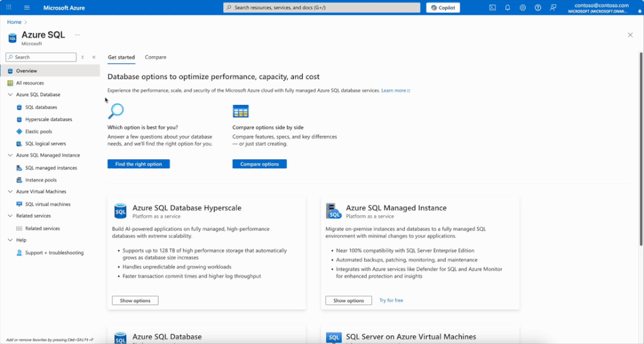This screenshot has width=644, height=344.
Task: Open Instance pools from sidebar
Action: [x=41, y=180]
